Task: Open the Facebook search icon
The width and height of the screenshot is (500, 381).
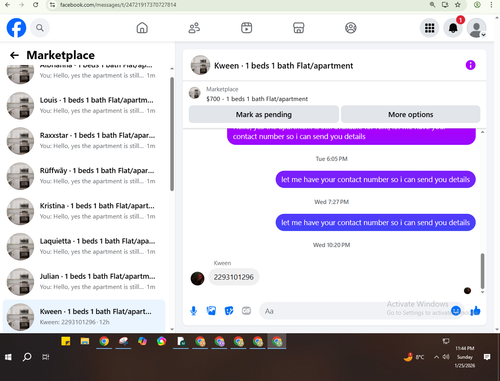Action: [40, 28]
